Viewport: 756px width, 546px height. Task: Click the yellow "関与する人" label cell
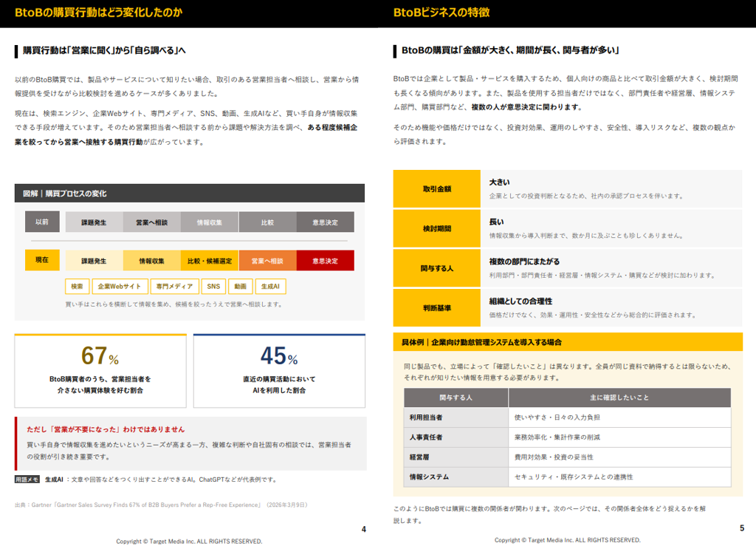(437, 268)
